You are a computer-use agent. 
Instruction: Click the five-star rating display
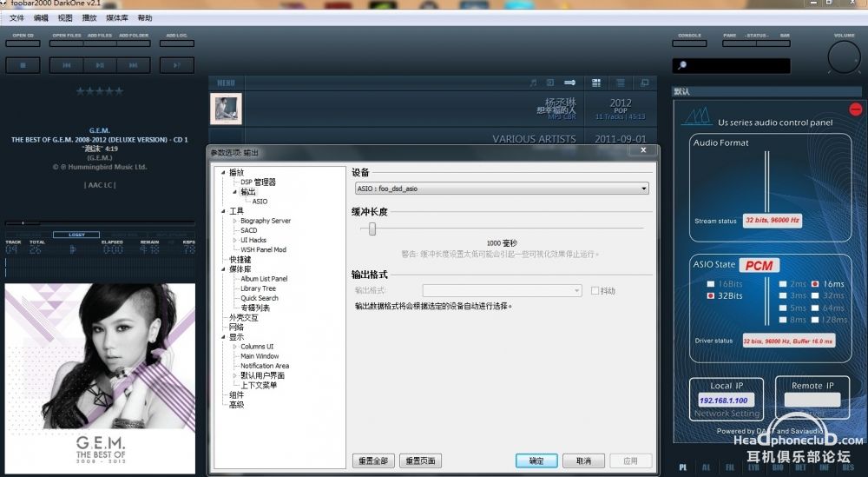tap(100, 91)
